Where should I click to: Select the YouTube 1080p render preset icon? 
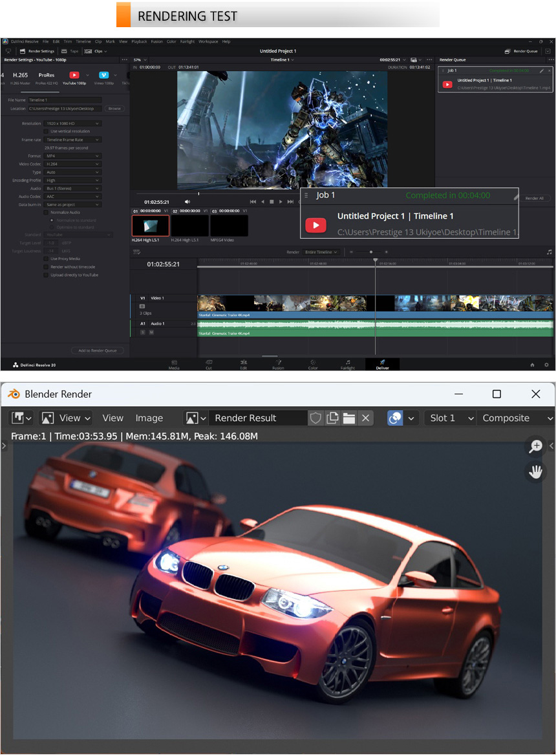point(74,75)
